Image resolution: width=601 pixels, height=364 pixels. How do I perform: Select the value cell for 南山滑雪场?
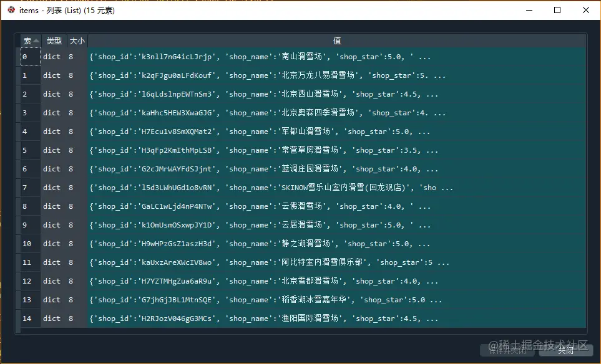[x=337, y=57]
